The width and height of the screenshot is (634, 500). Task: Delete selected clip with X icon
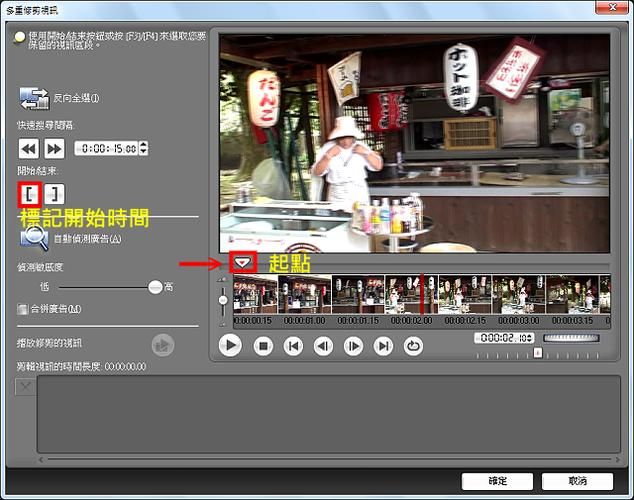[25, 387]
